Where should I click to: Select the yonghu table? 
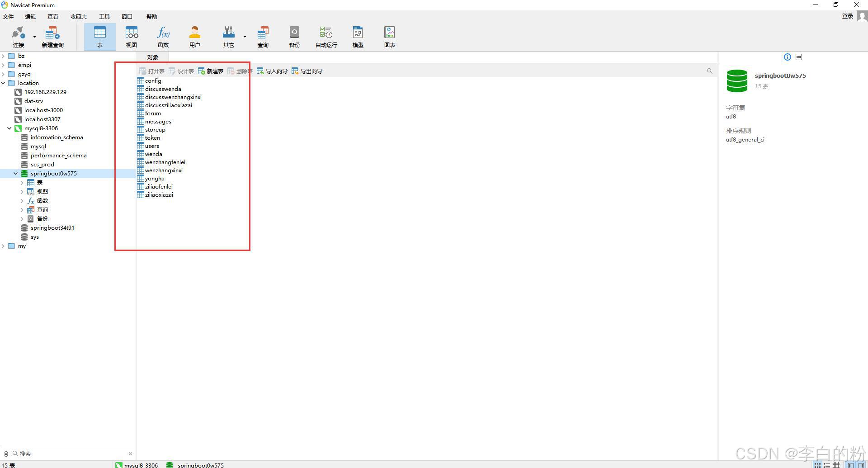(151, 179)
